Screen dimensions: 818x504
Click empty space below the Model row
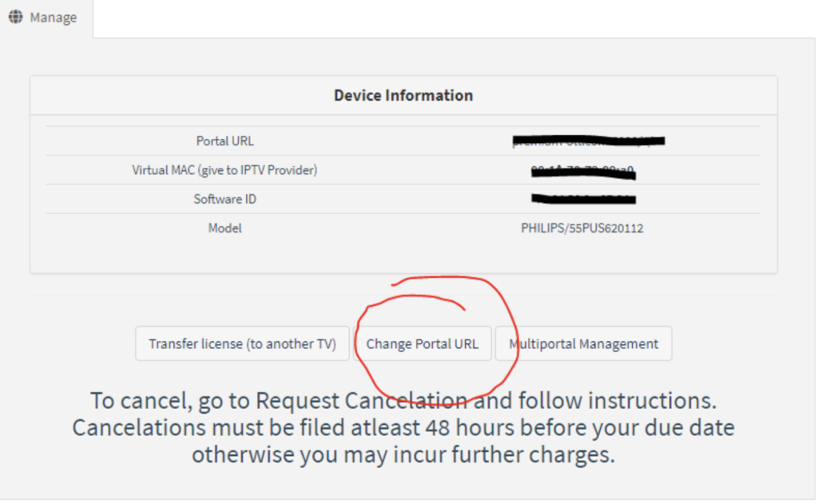(403, 257)
